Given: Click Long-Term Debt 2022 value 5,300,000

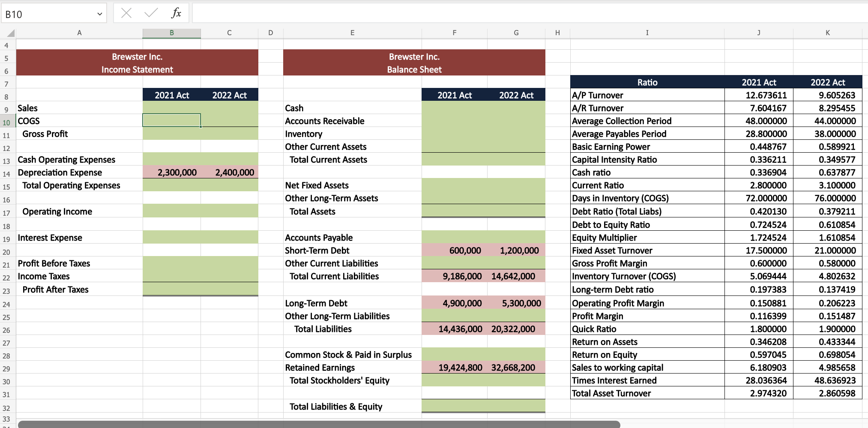Looking at the screenshot, I should [516, 303].
